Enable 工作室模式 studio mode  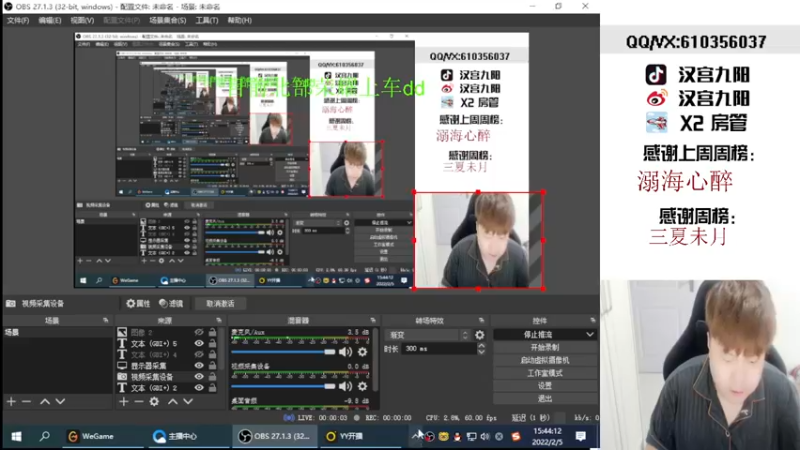pos(545,373)
